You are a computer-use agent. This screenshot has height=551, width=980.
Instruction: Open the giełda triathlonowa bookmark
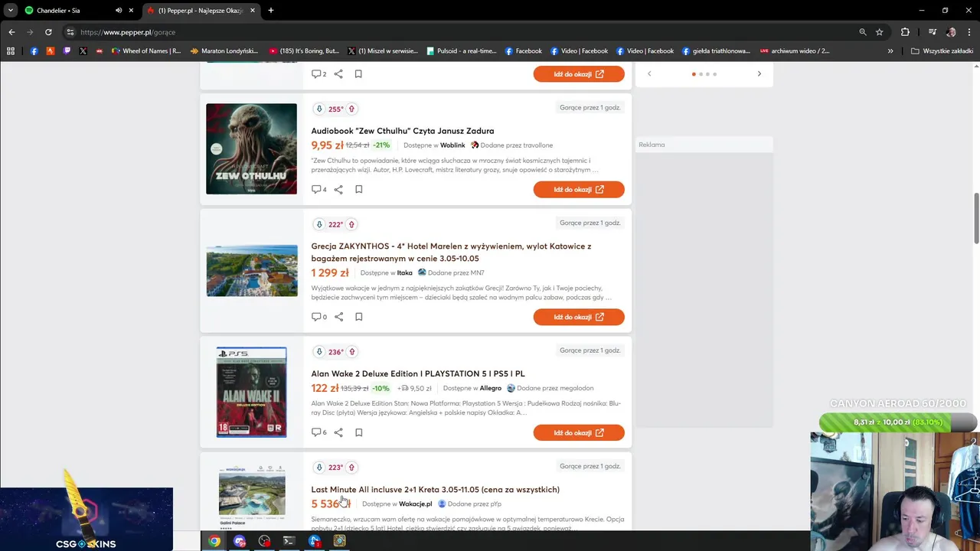coord(716,51)
